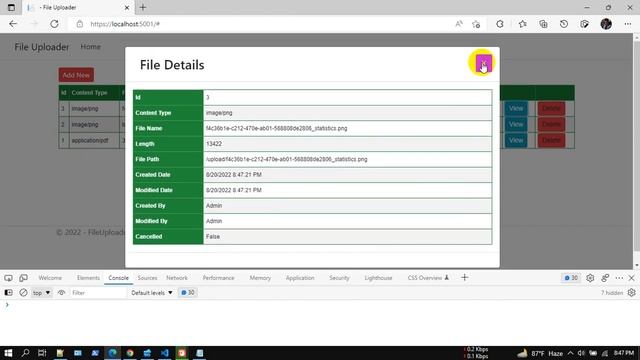Open the Application DevTools tab

coord(300,278)
